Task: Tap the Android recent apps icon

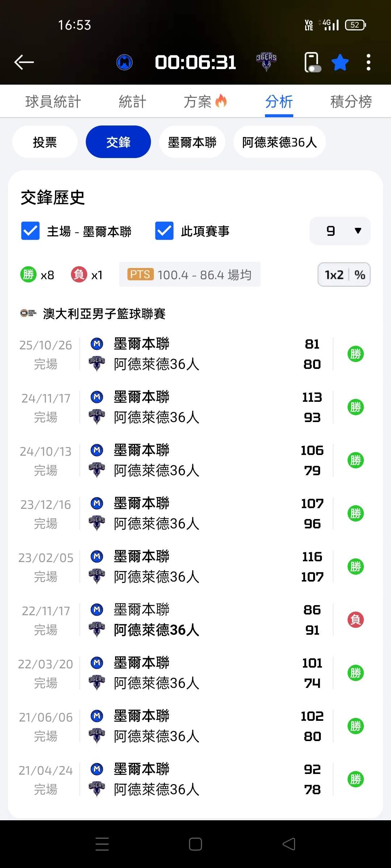Action: pyautogui.click(x=102, y=844)
